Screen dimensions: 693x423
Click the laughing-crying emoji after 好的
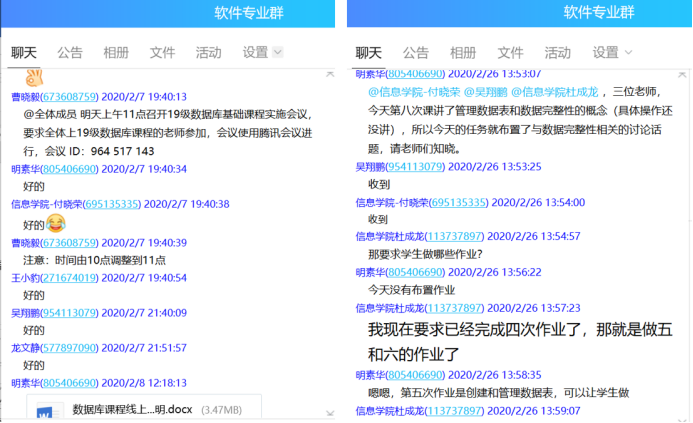click(x=55, y=223)
